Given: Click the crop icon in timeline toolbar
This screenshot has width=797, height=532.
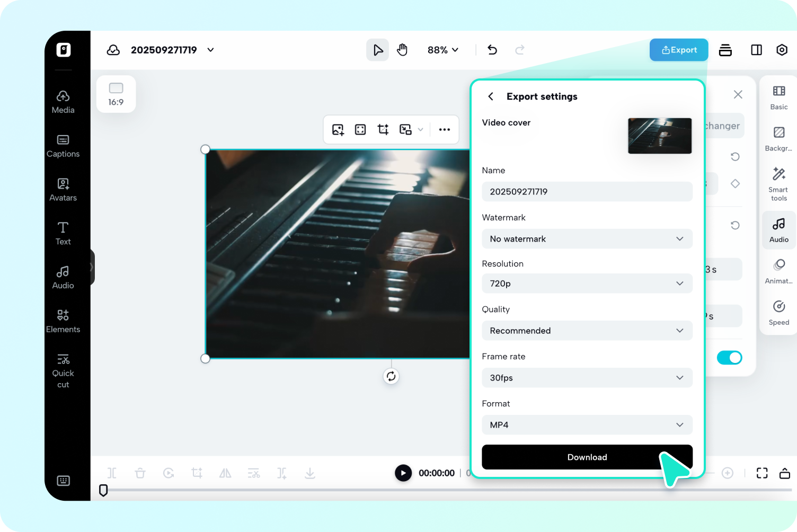Looking at the screenshot, I should [x=197, y=473].
